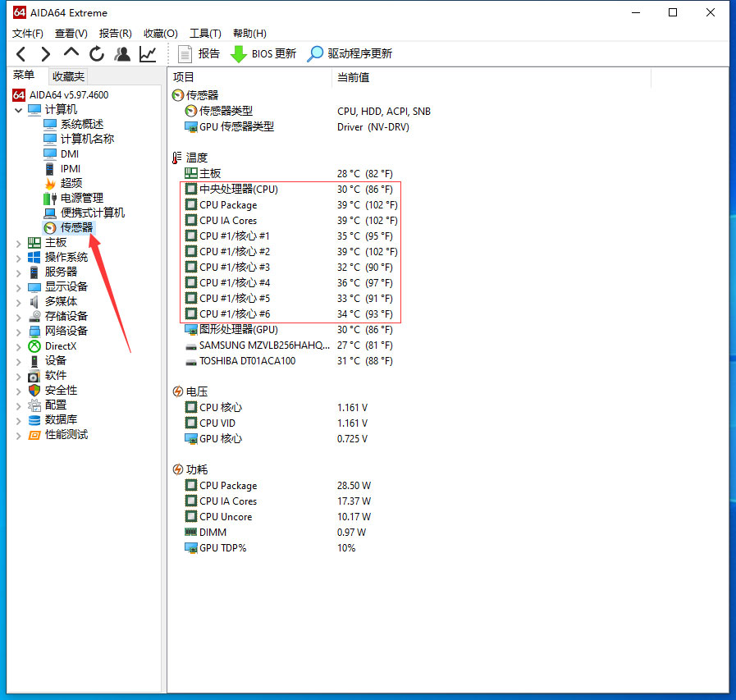Select the TOSHIBA DT01ACA100 sensor entry
Image resolution: width=736 pixels, height=700 pixels.
(x=247, y=360)
